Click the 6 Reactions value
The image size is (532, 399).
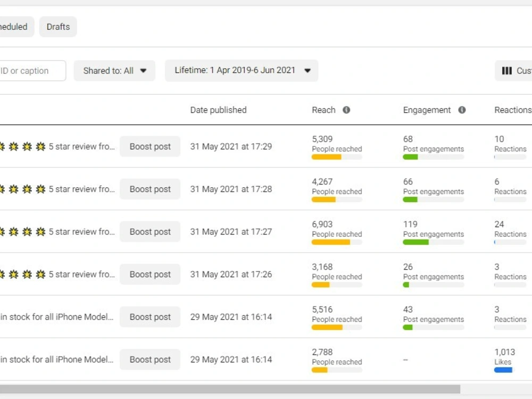497,182
